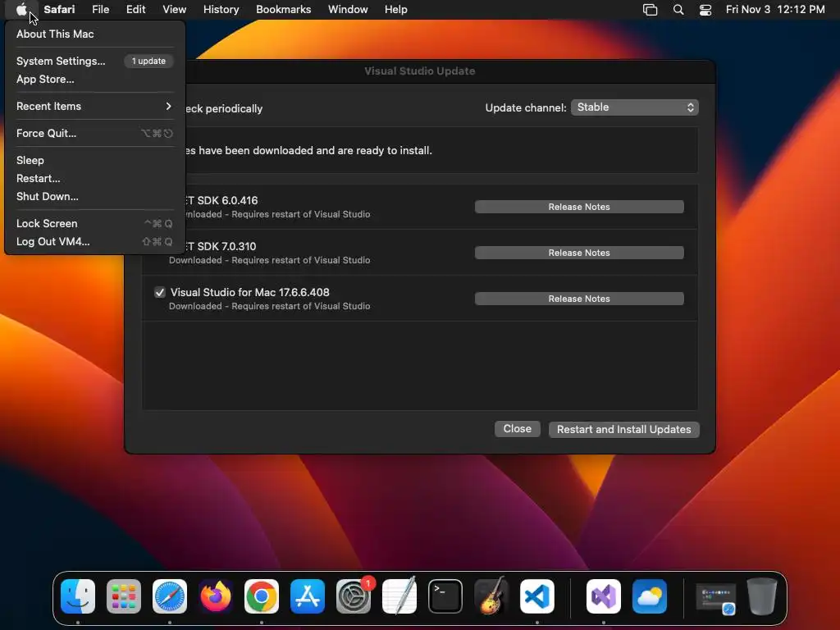This screenshot has height=630, width=840.
Task: Open the Update channel Stable dropdown
Action: (635, 107)
